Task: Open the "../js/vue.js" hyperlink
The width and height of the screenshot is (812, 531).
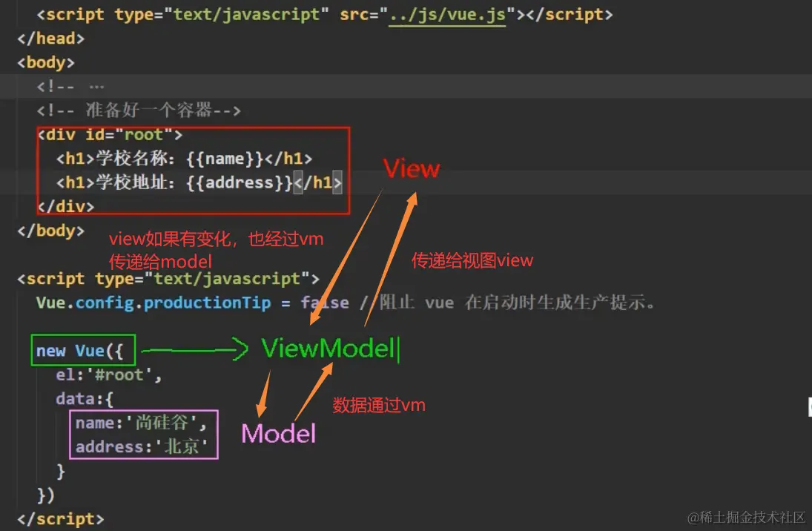Action: coord(446,13)
